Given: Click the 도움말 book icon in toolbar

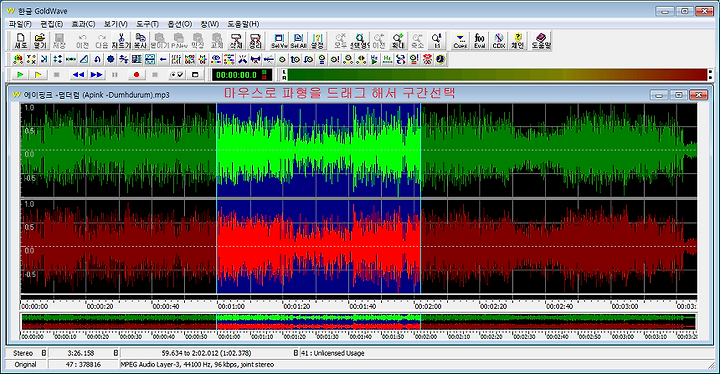Looking at the screenshot, I should tap(541, 41).
